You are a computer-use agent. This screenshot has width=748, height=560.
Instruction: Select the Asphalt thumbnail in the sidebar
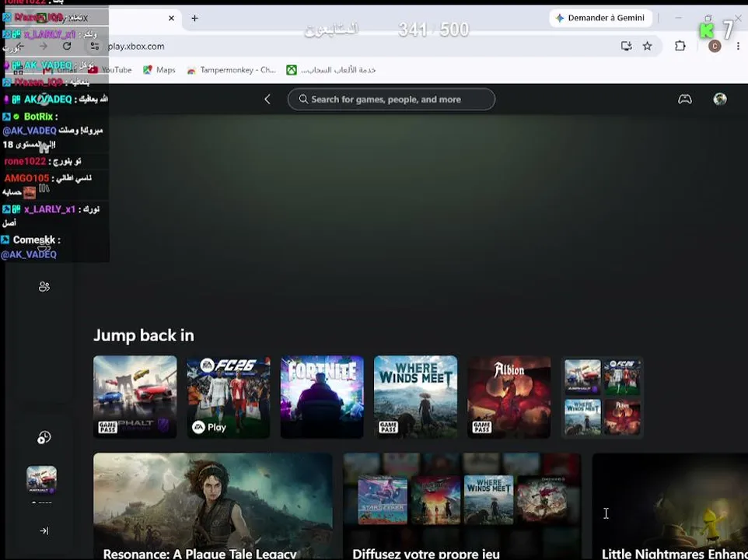click(41, 479)
